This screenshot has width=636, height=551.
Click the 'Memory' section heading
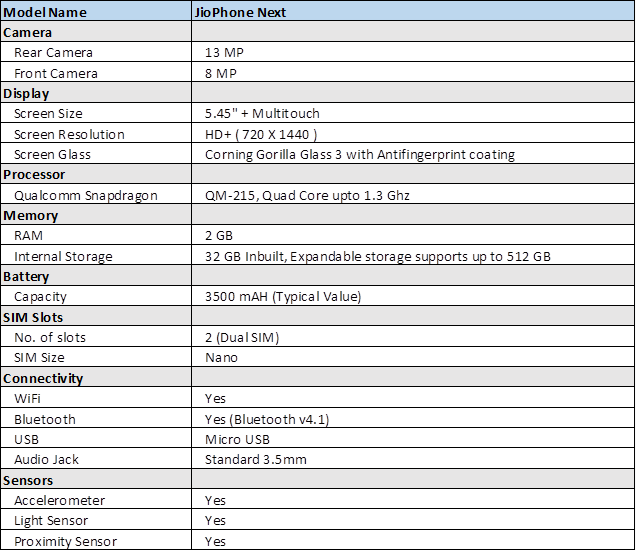point(96,215)
